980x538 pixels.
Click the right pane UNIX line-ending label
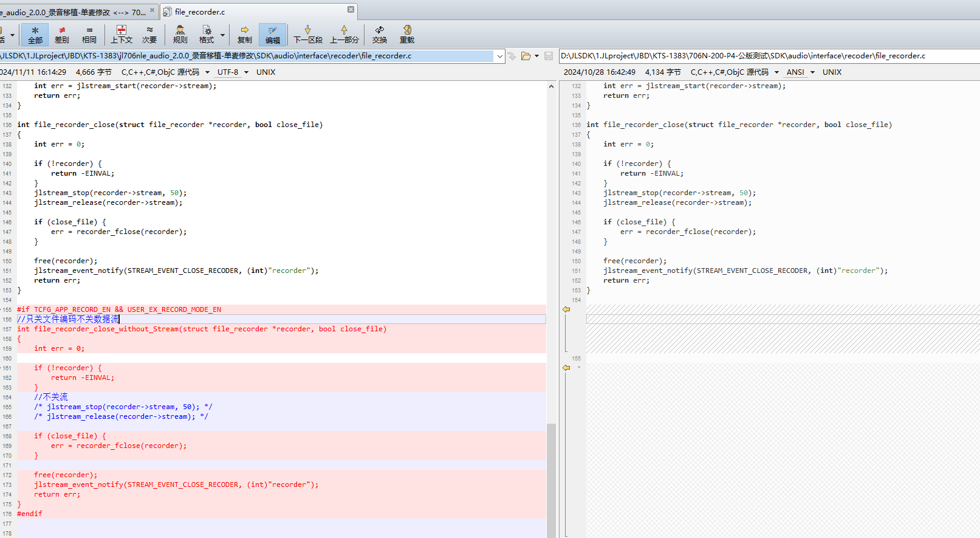point(832,72)
